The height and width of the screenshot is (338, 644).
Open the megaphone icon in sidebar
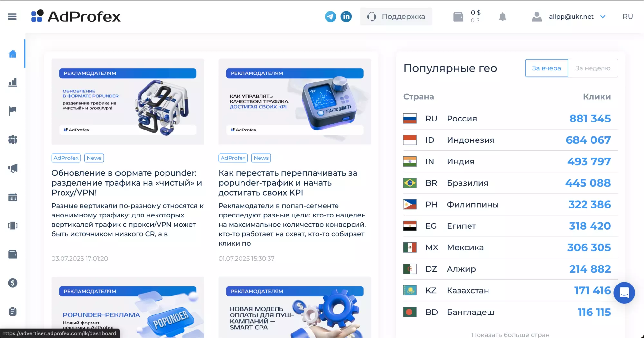13,168
